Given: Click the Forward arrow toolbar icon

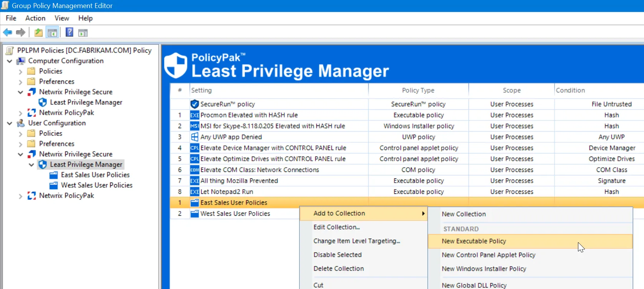Looking at the screenshot, I should point(21,33).
